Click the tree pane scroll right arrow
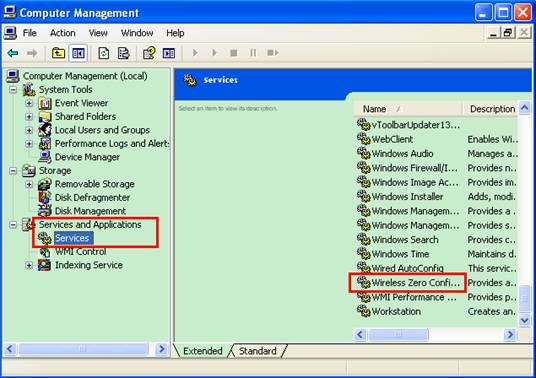Viewport: 536px width, 378px height. 161,349
